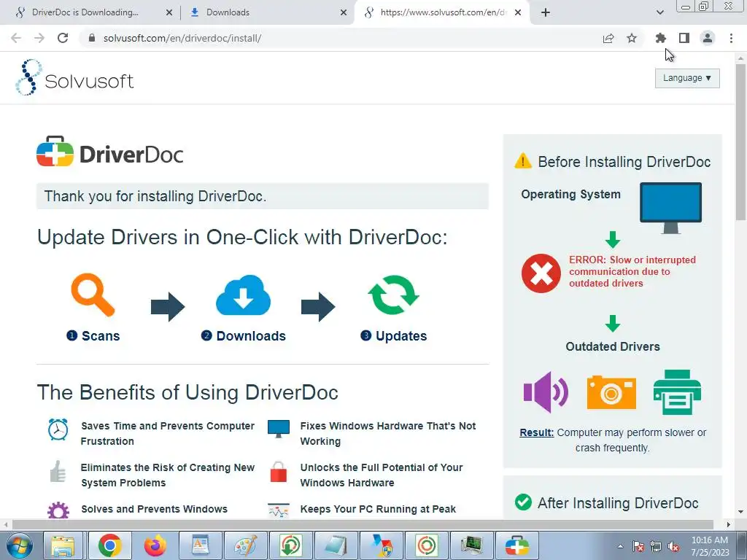Viewport: 747px width, 560px height.
Task: Click the blue cloud Downloads icon
Action: pos(244,295)
